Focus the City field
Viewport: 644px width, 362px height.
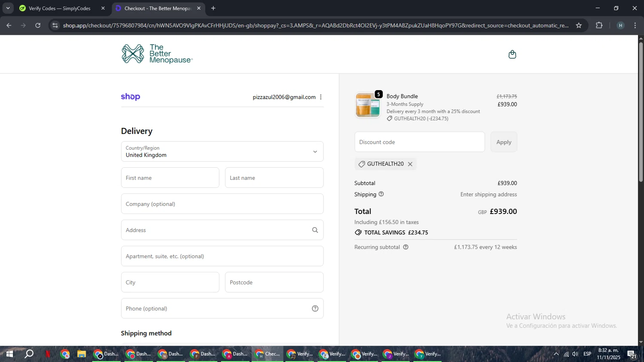tap(170, 282)
